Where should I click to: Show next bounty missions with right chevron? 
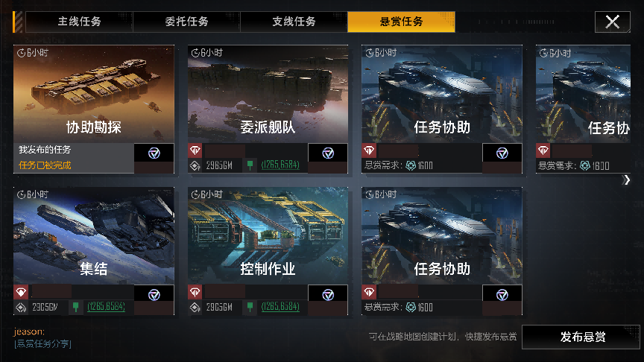point(626,180)
